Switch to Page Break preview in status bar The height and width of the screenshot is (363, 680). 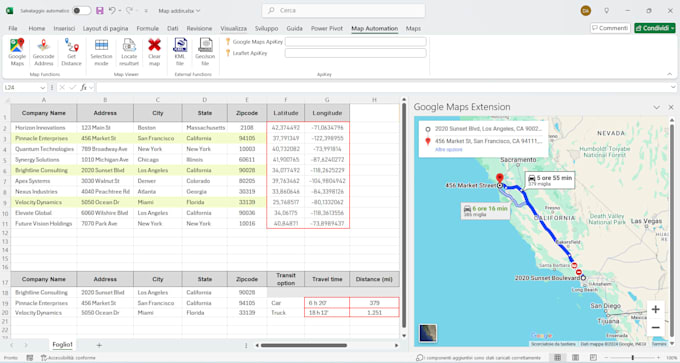pos(593,357)
